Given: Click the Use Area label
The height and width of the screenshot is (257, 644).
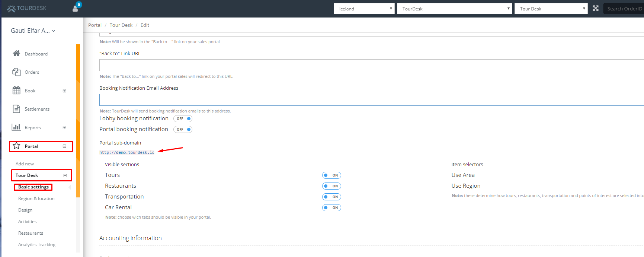Looking at the screenshot, I should pos(463,175).
